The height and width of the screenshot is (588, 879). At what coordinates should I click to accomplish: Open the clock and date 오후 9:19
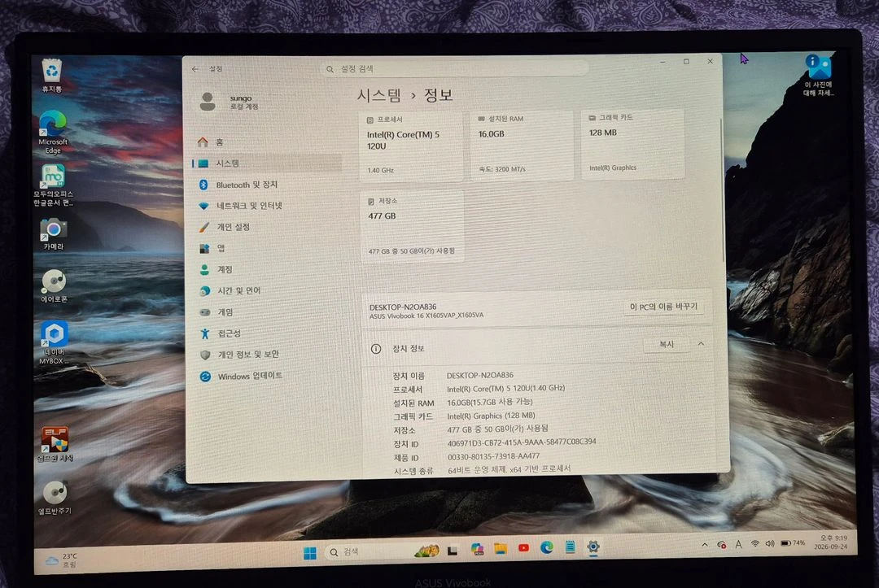pyautogui.click(x=831, y=542)
